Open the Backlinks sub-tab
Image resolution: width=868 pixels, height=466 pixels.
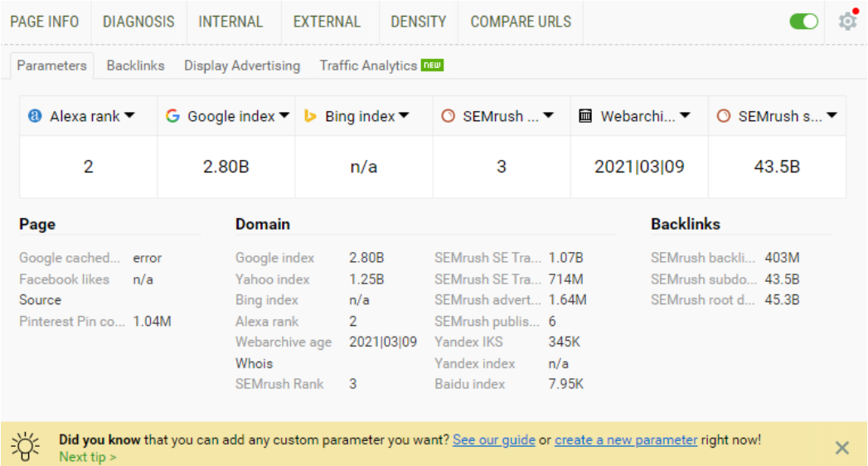[136, 66]
